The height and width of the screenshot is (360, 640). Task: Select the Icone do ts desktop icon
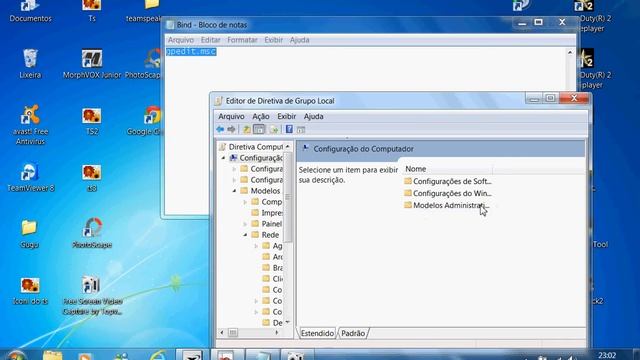[30, 291]
